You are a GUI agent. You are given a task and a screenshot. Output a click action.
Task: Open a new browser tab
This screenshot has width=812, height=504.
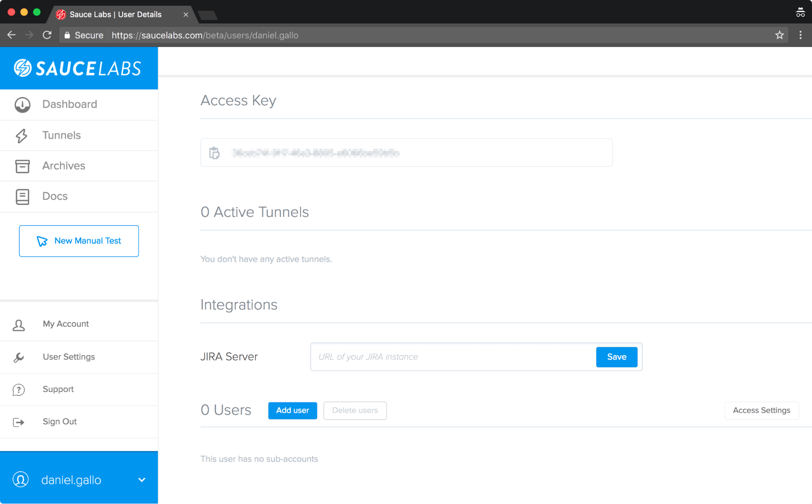click(x=208, y=15)
